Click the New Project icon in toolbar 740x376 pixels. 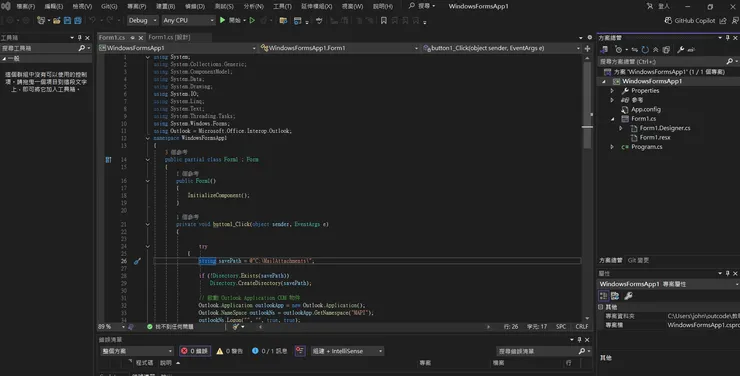pos(41,20)
